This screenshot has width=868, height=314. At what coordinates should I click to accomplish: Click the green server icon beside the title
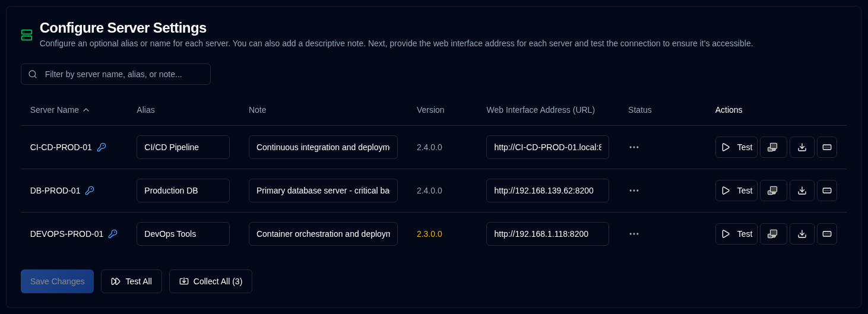tap(27, 35)
